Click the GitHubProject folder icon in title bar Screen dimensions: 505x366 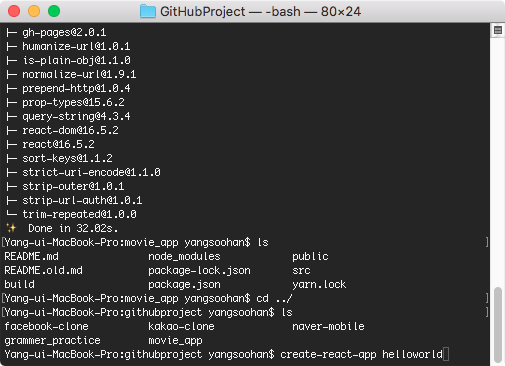[x=148, y=11]
